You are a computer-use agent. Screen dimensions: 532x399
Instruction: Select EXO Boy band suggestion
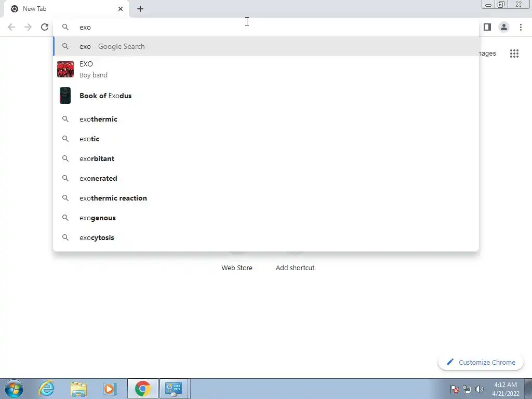(266, 69)
